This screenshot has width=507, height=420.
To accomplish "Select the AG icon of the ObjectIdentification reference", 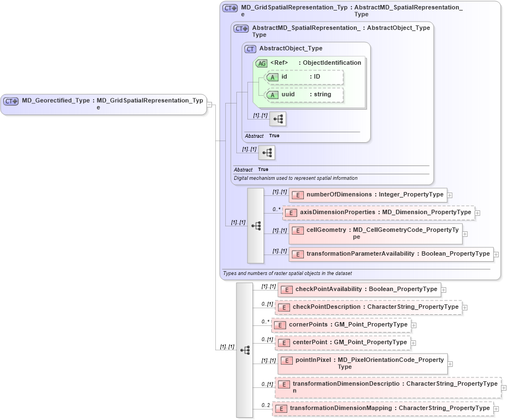I will (x=261, y=63).
